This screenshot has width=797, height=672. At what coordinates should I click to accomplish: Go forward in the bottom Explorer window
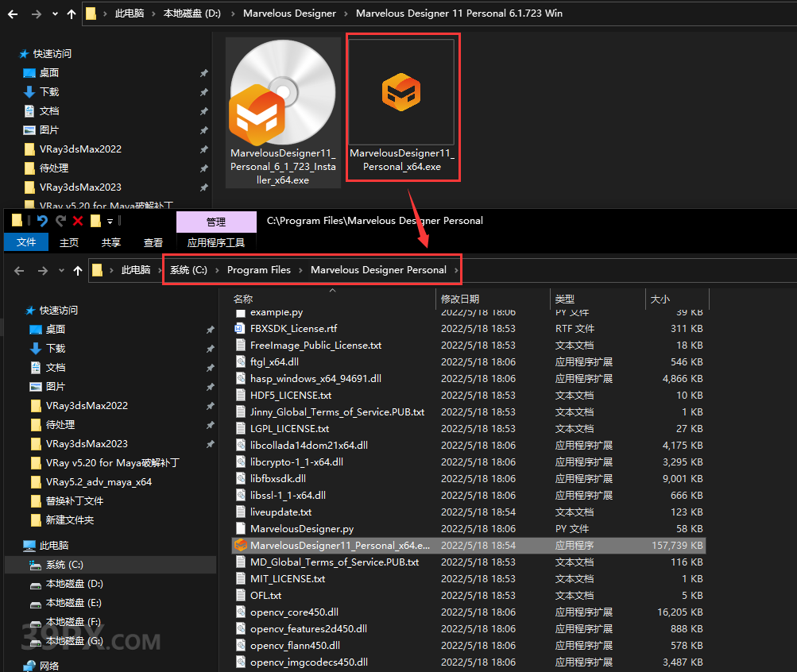(x=43, y=271)
